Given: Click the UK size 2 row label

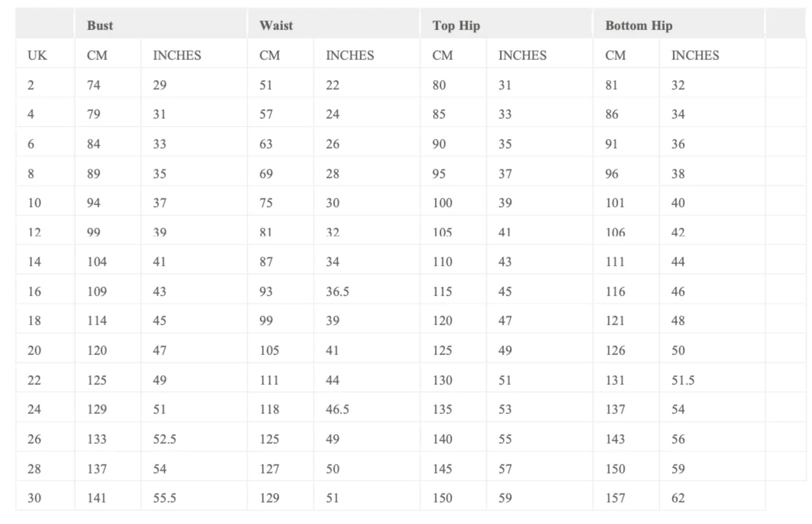Looking at the screenshot, I should click(31, 85).
